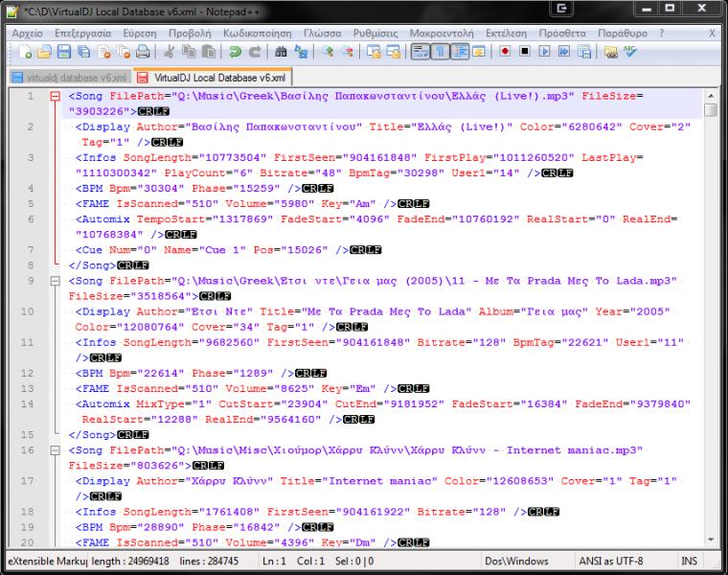Click the Redo arrow icon
This screenshot has width=728, height=575.
255,52
